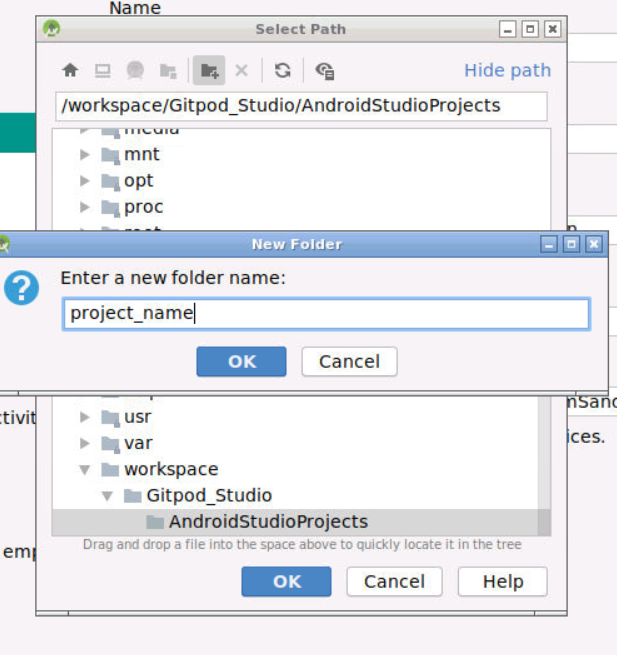Viewport: 617px width, 655px height.
Task: Click the question mark icon in New Folder
Action: click(22, 288)
